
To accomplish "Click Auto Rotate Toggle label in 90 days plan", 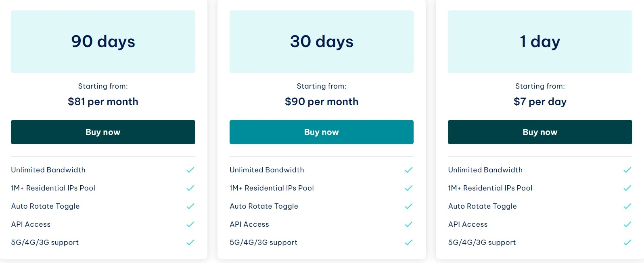I will click(46, 206).
